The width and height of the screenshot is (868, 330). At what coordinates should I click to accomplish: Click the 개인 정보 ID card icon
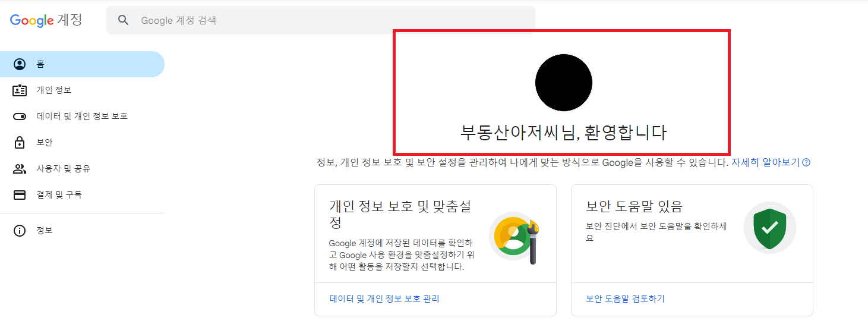[x=20, y=90]
